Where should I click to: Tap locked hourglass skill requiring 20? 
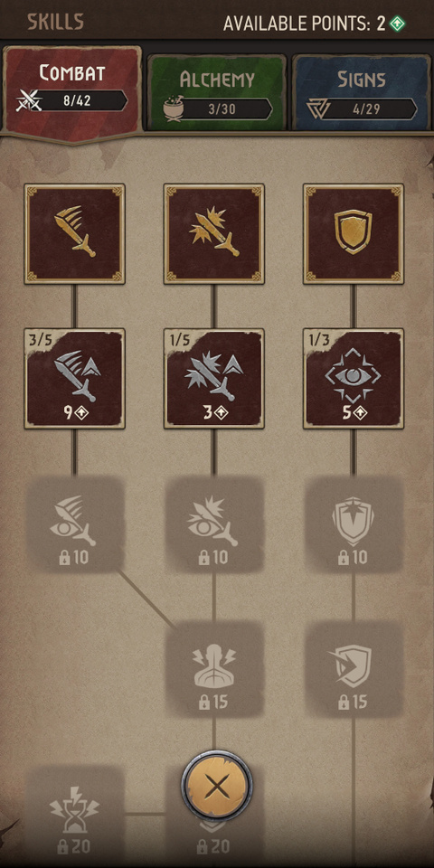[x=75, y=814]
